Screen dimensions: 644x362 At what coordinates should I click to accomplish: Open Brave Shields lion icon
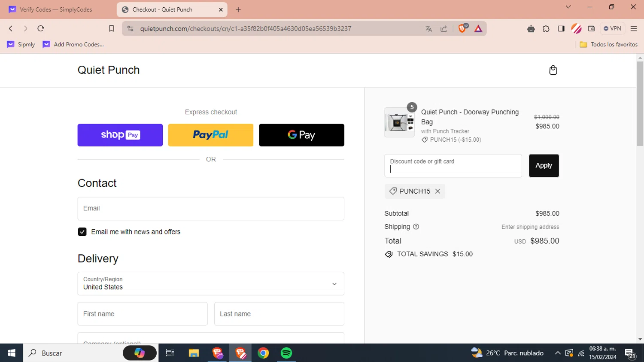(462, 28)
